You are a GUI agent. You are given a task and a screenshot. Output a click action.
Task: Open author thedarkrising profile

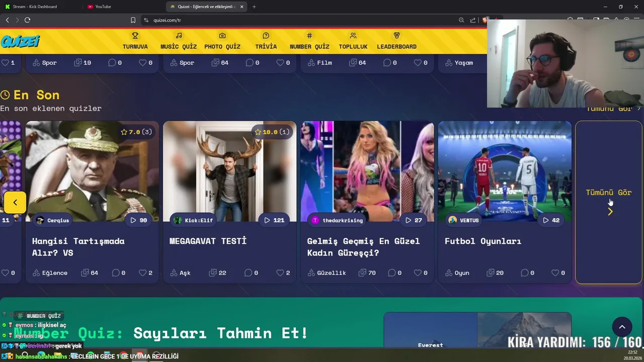point(337,220)
